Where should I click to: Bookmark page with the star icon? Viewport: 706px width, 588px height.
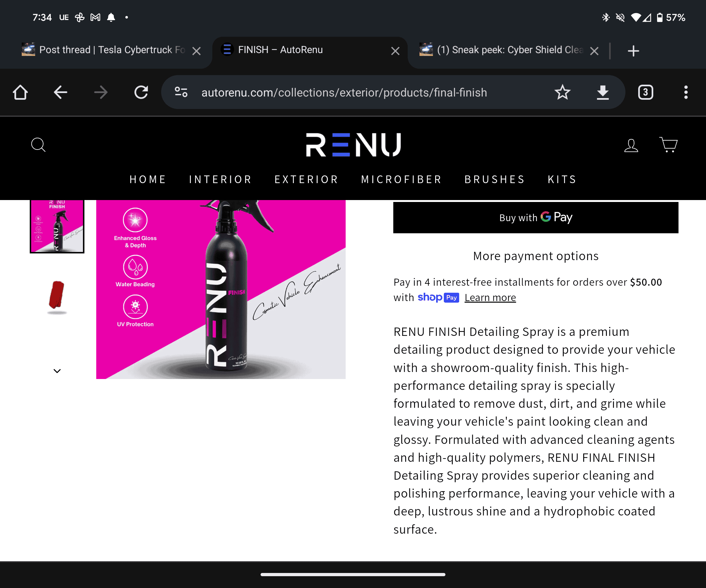point(562,92)
